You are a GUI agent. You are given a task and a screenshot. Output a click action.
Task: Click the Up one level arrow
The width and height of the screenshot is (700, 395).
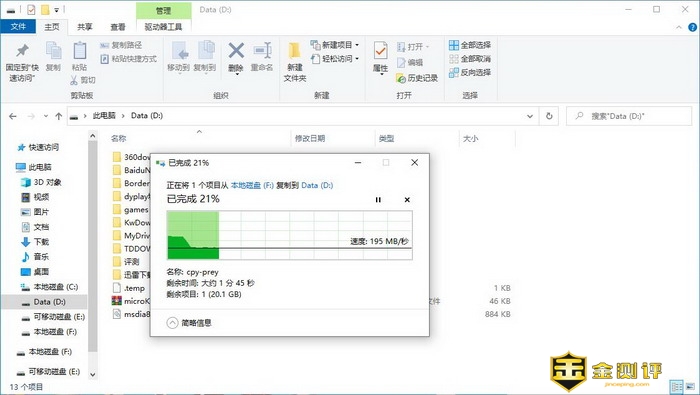pyautogui.click(x=58, y=116)
